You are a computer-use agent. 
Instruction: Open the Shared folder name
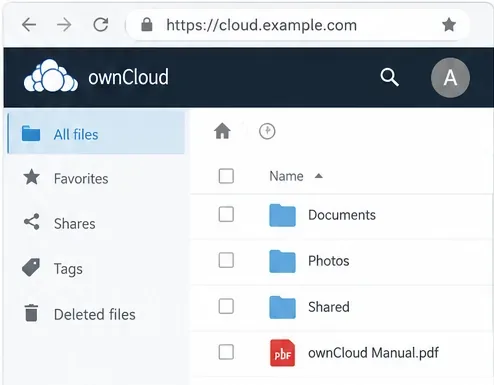[x=329, y=307]
